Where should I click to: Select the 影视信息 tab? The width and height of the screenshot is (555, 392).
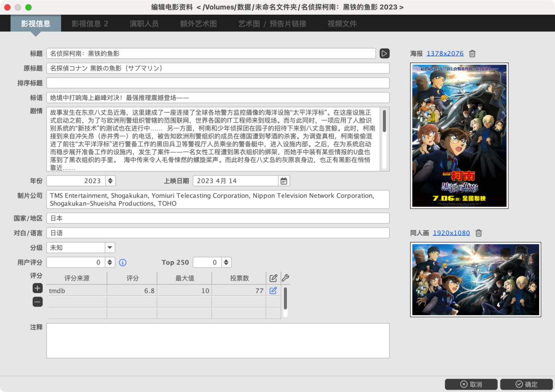click(36, 24)
